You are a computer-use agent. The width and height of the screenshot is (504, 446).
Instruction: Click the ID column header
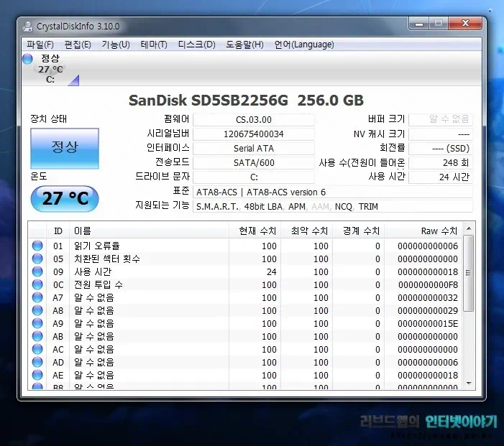(58, 231)
